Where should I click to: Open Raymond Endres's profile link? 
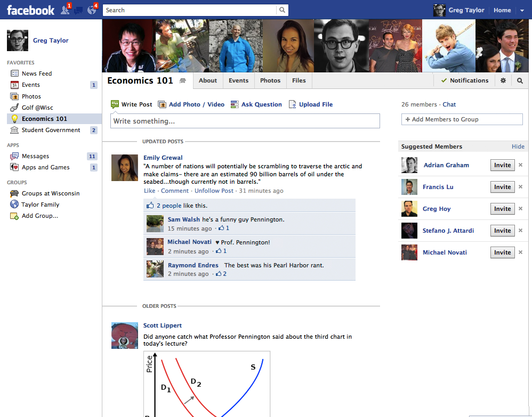coord(193,265)
